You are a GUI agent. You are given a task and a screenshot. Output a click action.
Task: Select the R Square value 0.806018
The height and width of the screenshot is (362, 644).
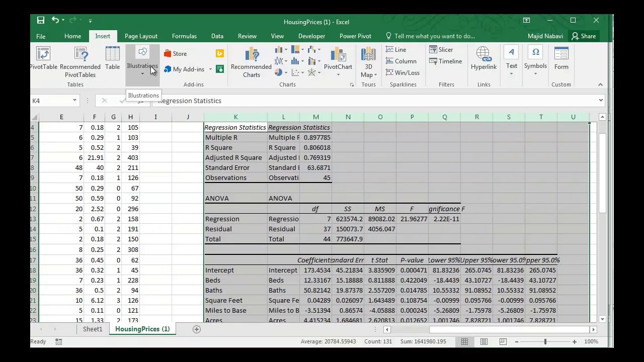[x=315, y=148]
